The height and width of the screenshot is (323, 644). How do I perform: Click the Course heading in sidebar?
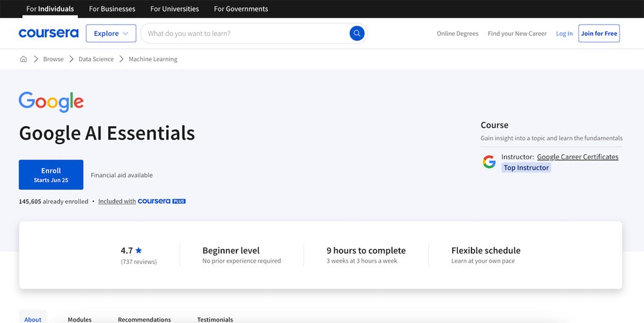[x=495, y=125]
